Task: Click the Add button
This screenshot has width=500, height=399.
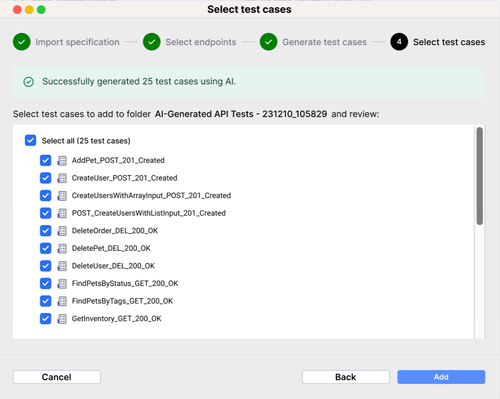Action: click(441, 377)
